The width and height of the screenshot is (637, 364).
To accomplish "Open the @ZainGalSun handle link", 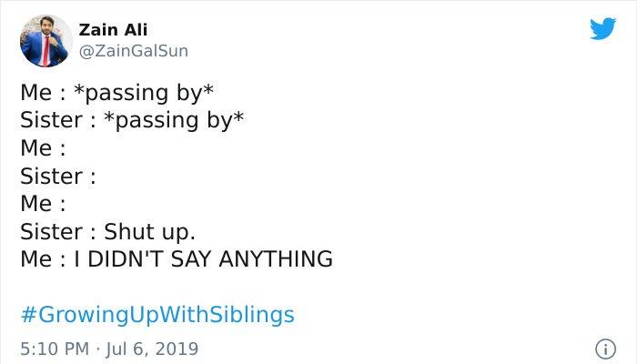I will (133, 51).
